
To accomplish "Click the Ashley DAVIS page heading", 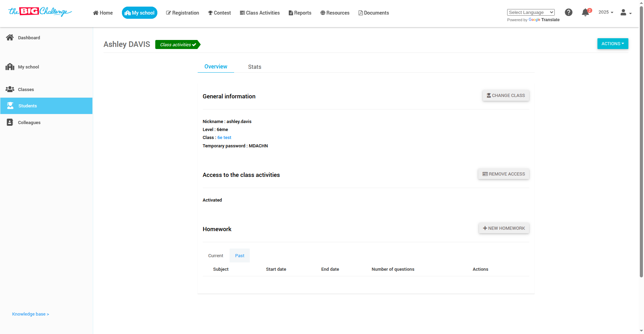I will (127, 44).
